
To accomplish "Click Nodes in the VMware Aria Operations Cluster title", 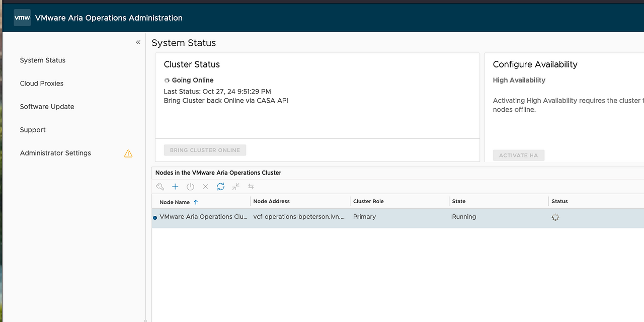I will (x=218, y=173).
